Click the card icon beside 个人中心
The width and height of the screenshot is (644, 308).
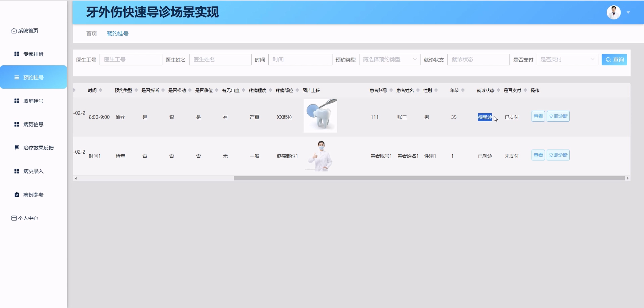pyautogui.click(x=14, y=218)
